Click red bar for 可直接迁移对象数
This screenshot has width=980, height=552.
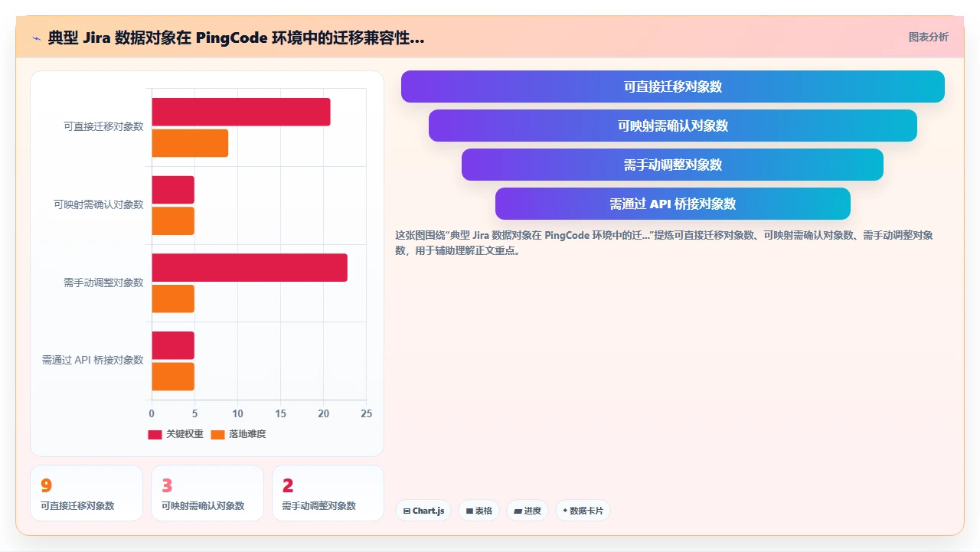coord(241,112)
